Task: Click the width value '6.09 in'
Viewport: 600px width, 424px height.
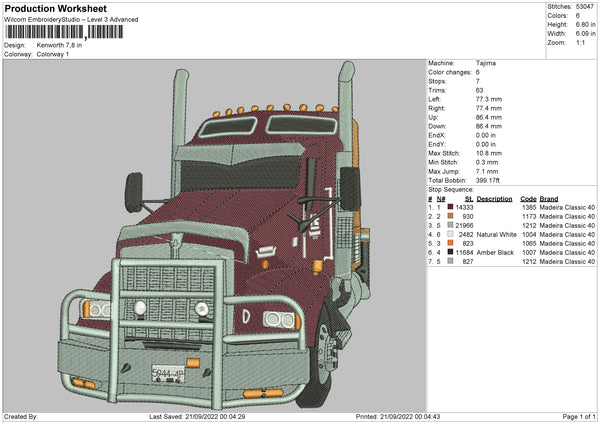Action: (x=585, y=34)
